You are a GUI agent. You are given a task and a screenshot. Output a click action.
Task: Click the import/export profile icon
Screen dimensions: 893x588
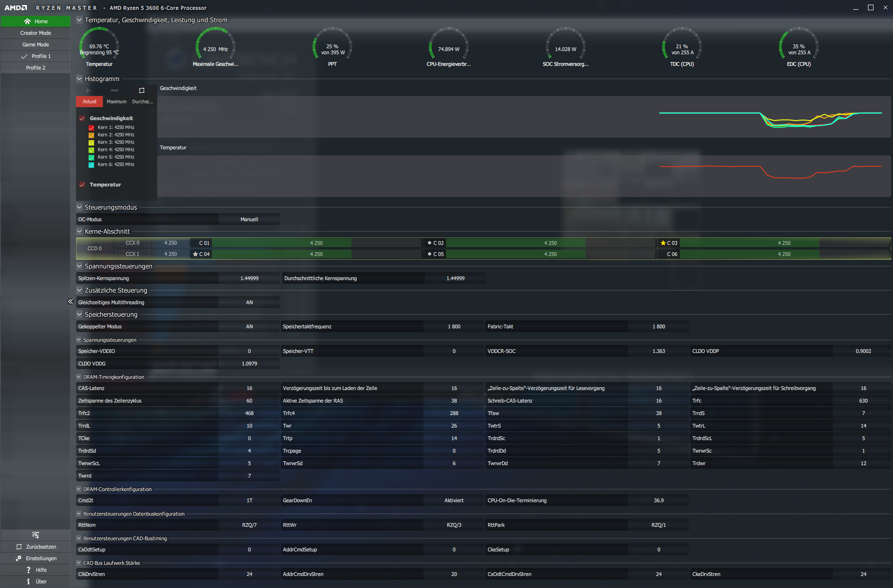click(36, 535)
